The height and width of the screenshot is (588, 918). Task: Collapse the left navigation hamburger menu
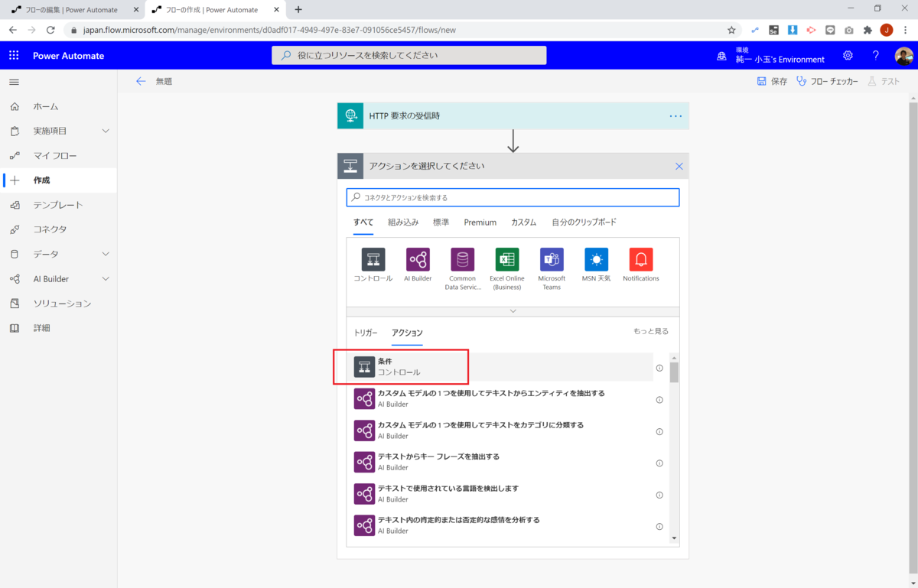14,82
